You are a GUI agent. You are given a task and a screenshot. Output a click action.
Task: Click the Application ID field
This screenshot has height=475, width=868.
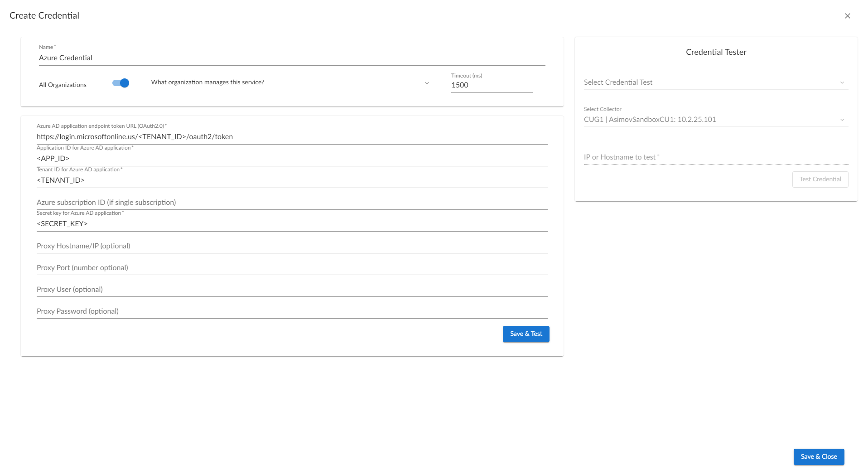(292, 159)
